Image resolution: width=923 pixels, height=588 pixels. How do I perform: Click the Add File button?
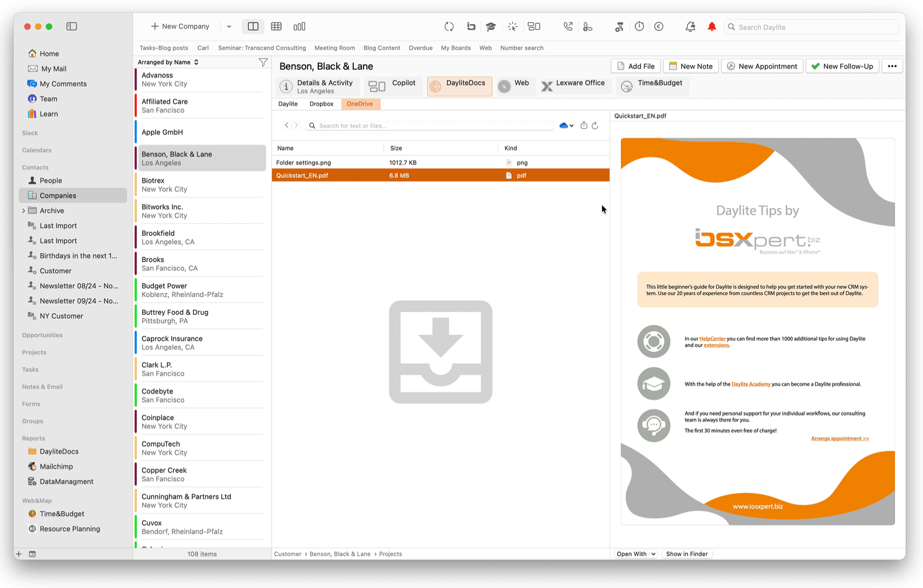click(x=636, y=66)
